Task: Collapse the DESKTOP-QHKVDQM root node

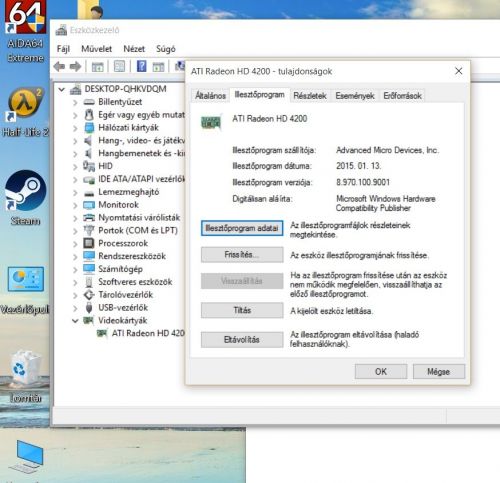Action: (62, 89)
